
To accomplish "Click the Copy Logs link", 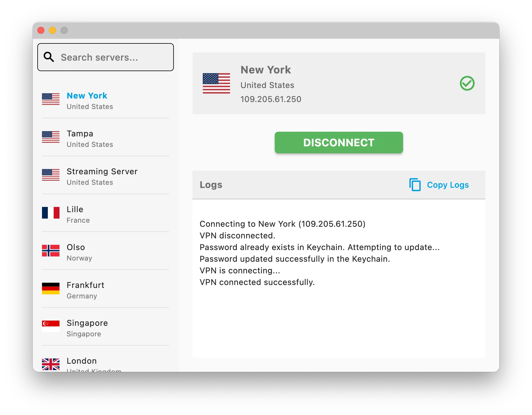I will 448,185.
